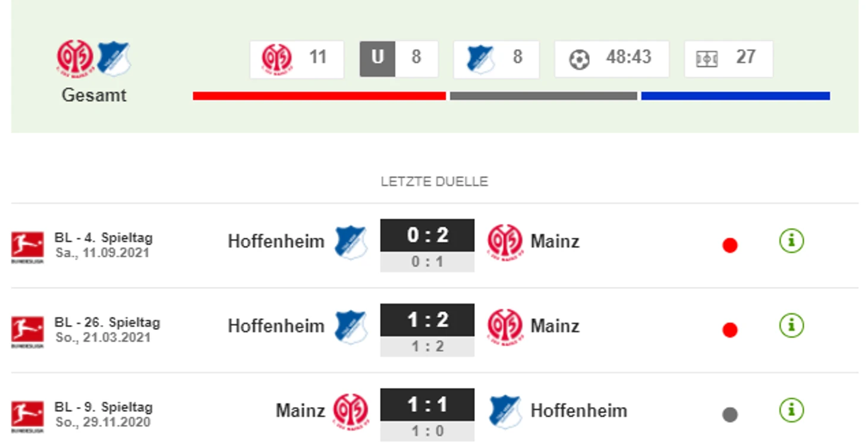Open info for the 11.09.2021 match
The image size is (868, 448).
click(791, 241)
